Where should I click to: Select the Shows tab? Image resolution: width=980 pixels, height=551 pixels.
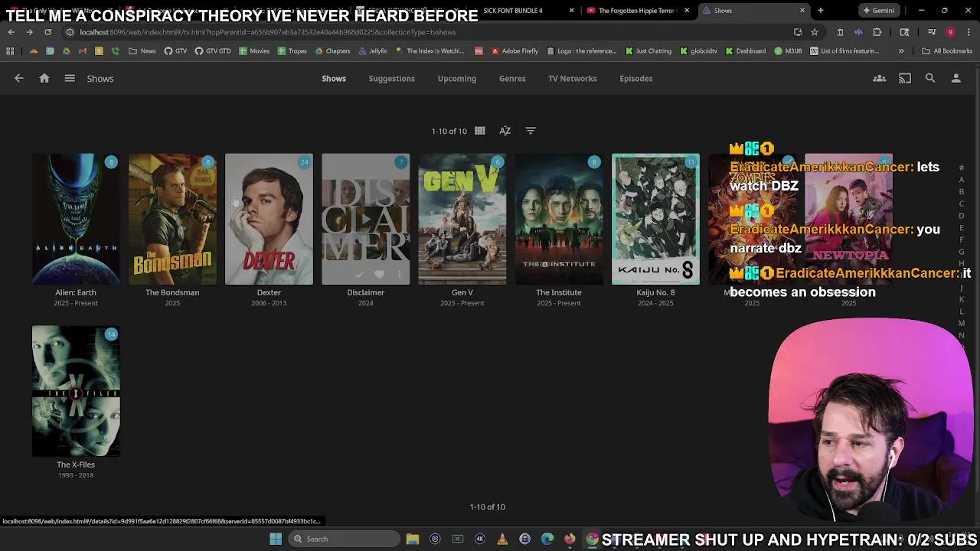pos(334,78)
